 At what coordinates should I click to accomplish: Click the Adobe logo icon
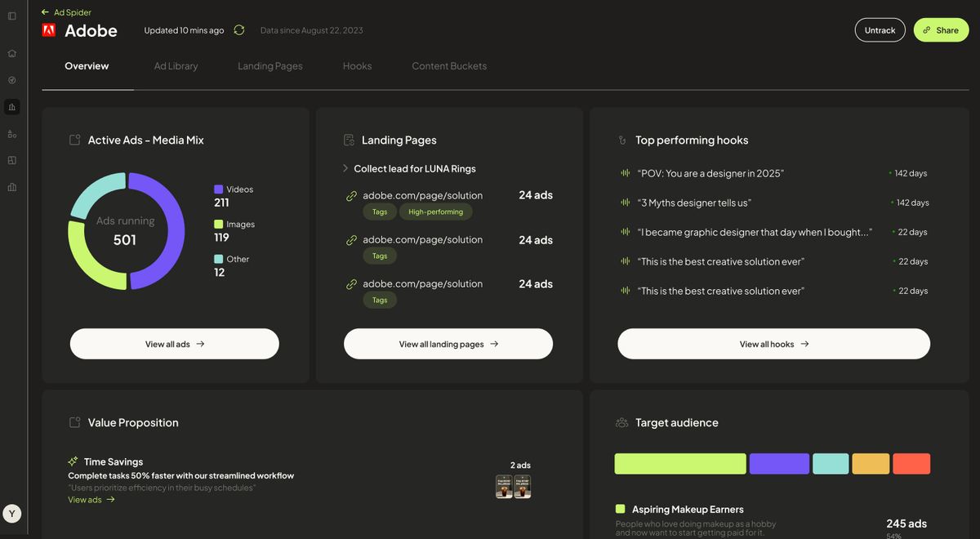[x=49, y=30]
